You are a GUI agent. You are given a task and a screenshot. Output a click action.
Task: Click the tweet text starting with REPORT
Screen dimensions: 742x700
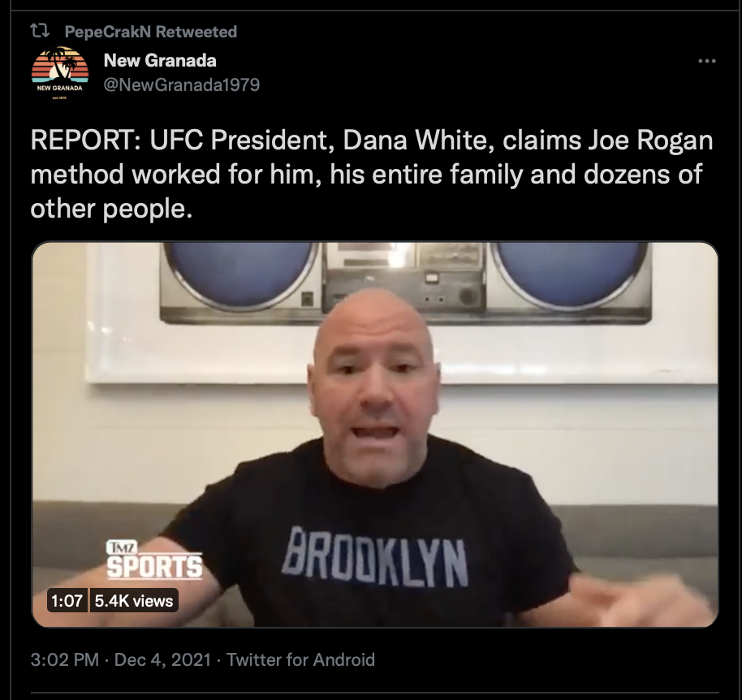click(372, 174)
